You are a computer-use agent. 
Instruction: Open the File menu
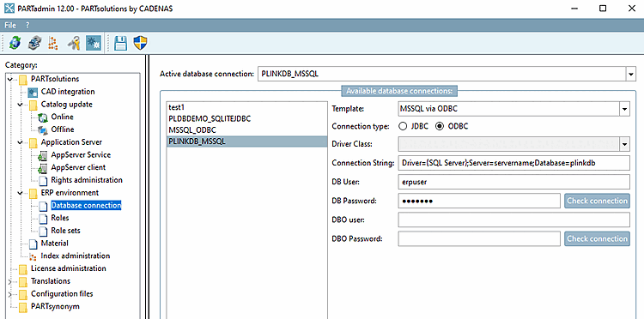[x=9, y=25]
